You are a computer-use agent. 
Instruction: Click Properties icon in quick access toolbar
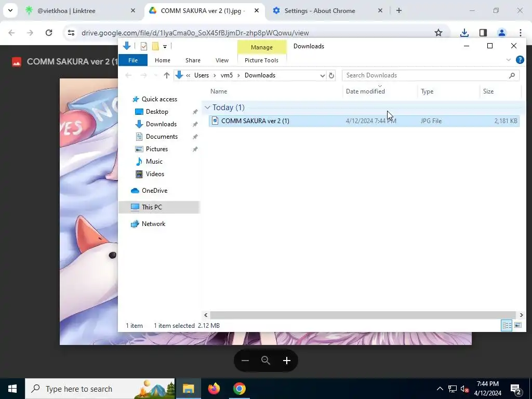point(144,46)
